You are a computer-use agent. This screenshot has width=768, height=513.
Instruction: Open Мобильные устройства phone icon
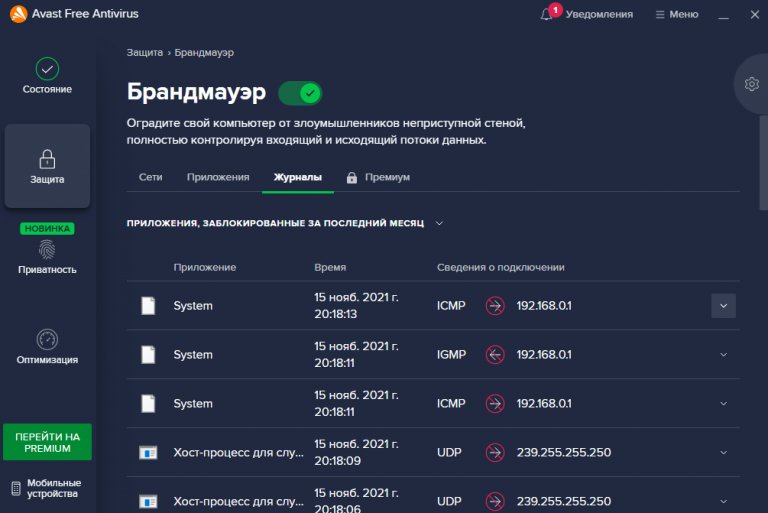tap(16, 488)
